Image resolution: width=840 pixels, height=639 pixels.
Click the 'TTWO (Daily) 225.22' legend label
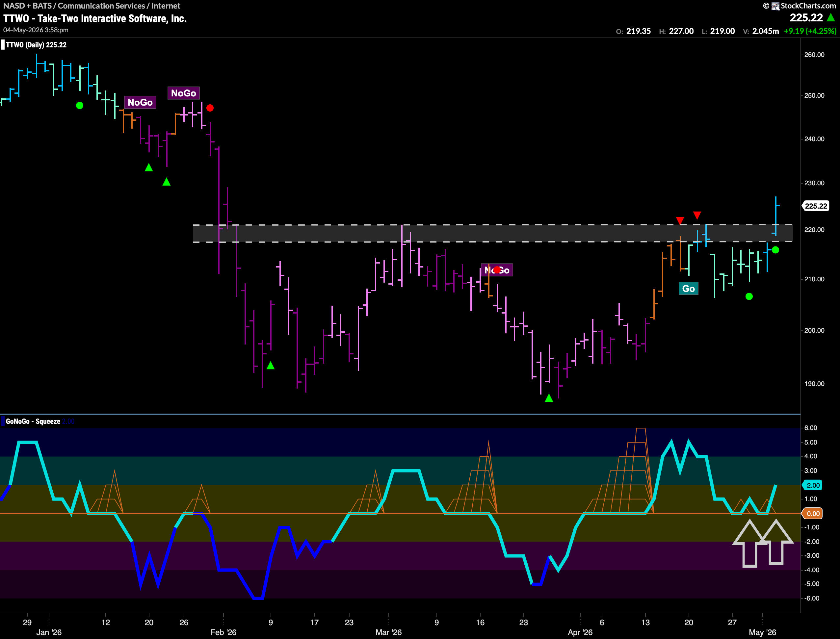click(x=36, y=45)
